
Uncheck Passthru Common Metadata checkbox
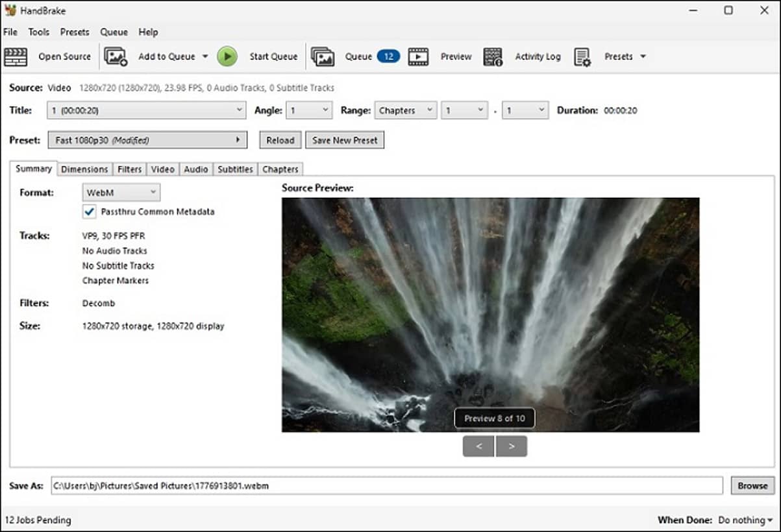click(x=90, y=212)
